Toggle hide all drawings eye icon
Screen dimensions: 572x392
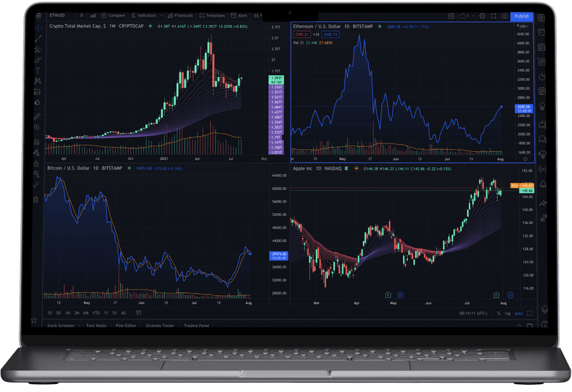coord(36,174)
